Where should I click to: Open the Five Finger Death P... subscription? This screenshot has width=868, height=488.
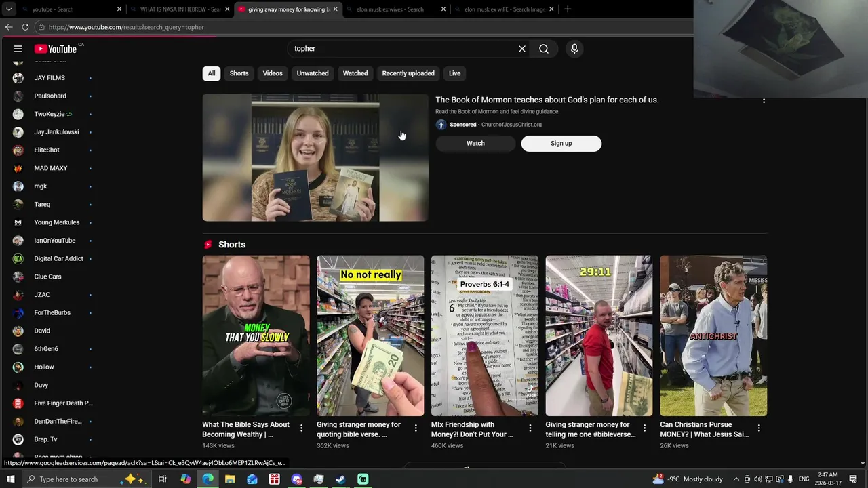pos(63,403)
